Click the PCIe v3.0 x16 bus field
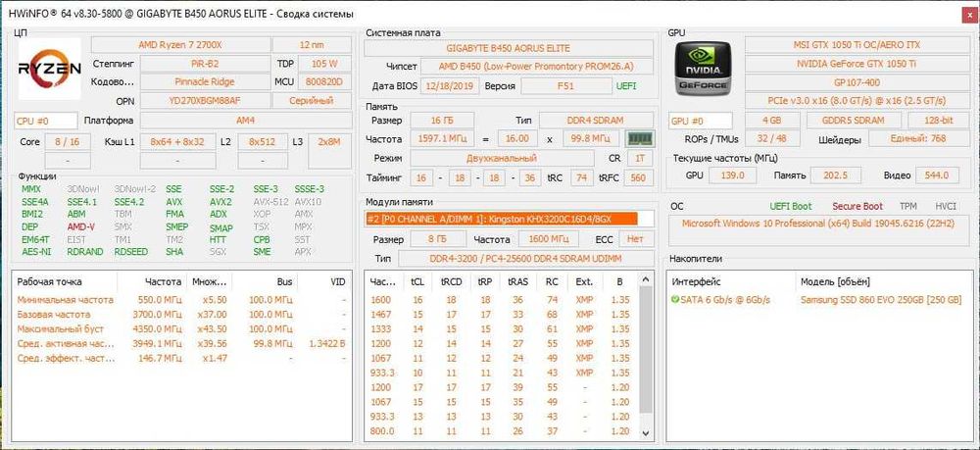The width and height of the screenshot is (980, 450). pos(857,101)
